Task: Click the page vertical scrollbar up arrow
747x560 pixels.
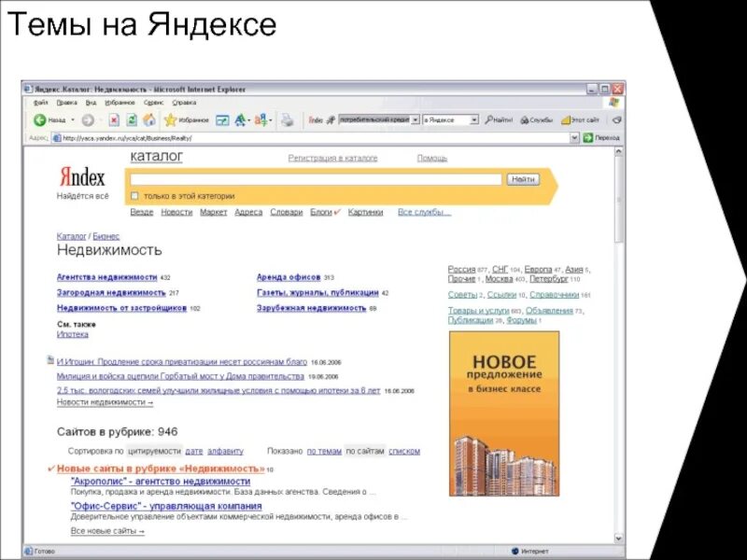Action: pos(618,152)
